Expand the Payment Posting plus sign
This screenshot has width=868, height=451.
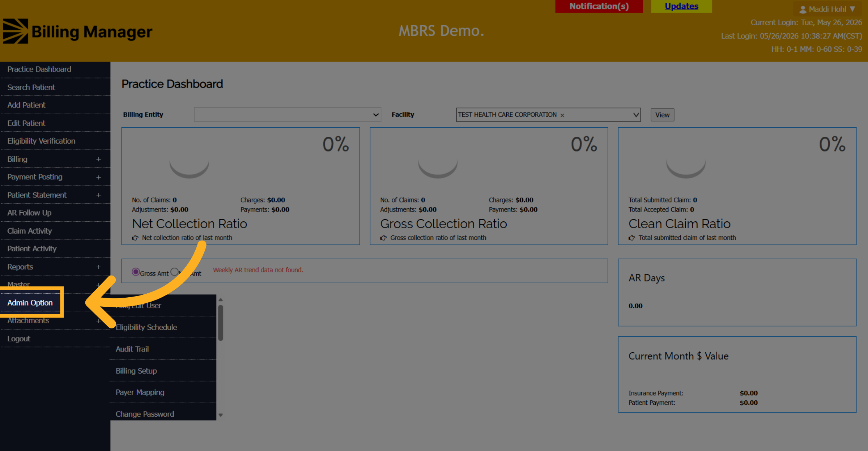[98, 177]
